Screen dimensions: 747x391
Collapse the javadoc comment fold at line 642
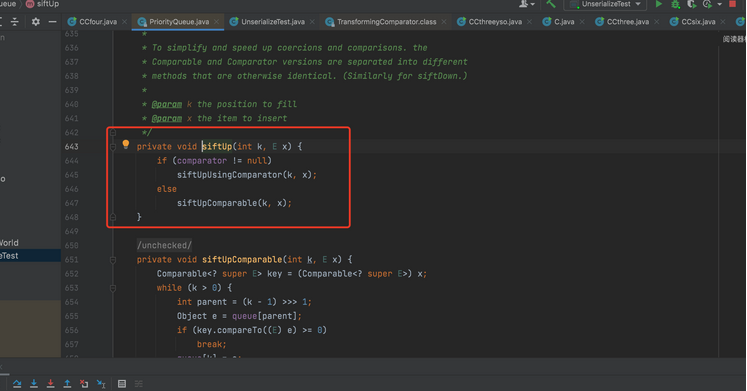click(113, 132)
